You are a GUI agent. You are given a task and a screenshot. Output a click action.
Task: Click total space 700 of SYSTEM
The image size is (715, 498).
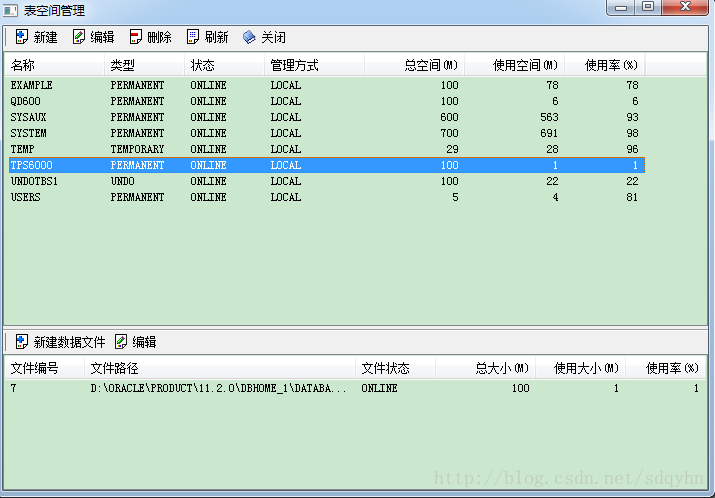click(449, 133)
